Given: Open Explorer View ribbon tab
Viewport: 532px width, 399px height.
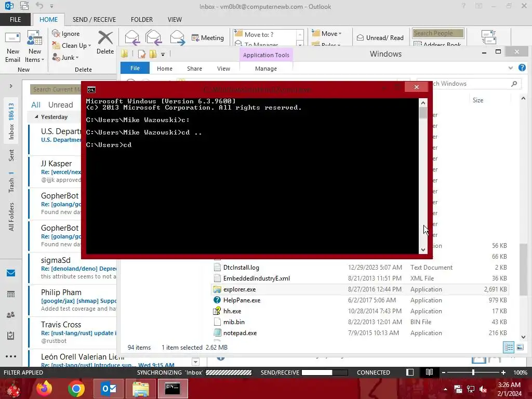Looking at the screenshot, I should coord(223,69).
